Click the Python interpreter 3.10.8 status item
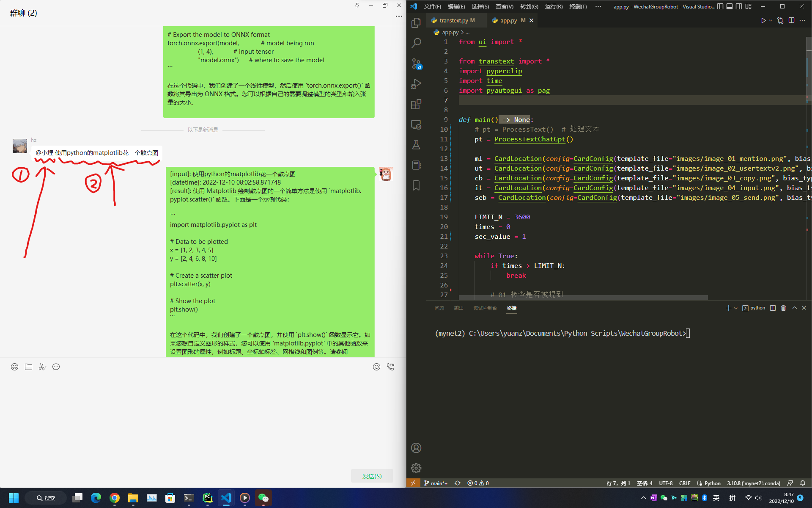812x508 pixels. 753,483
